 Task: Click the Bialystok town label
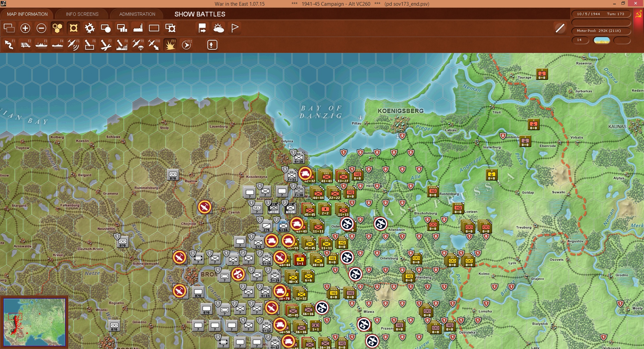click(540, 324)
